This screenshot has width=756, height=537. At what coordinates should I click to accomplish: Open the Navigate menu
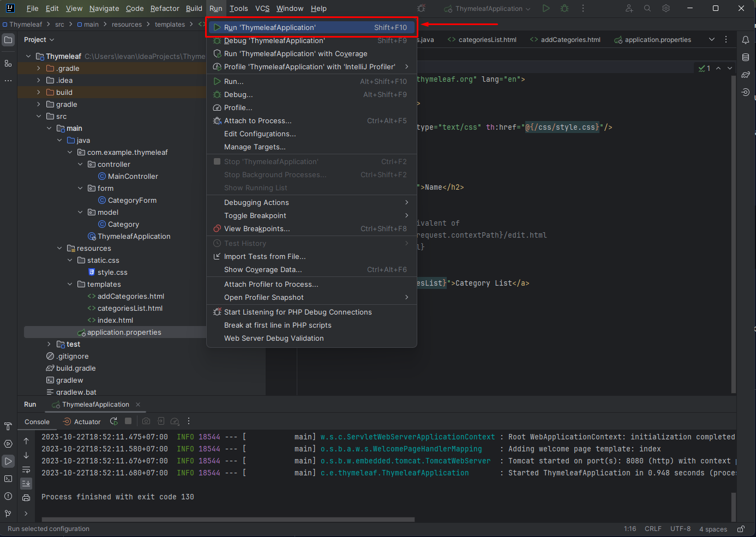pyautogui.click(x=104, y=8)
